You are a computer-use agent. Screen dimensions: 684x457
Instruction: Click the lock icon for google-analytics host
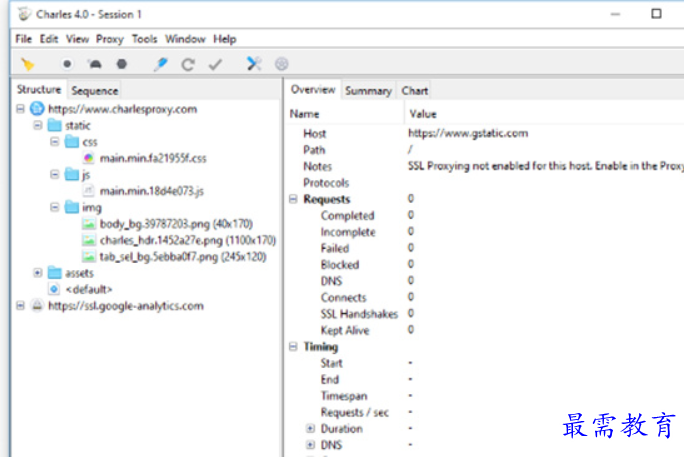coord(37,305)
